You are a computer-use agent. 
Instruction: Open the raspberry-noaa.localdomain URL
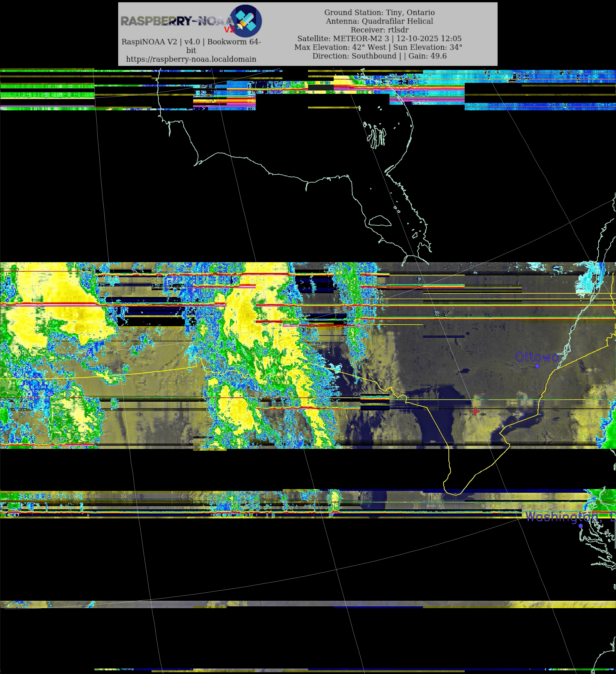(x=191, y=59)
